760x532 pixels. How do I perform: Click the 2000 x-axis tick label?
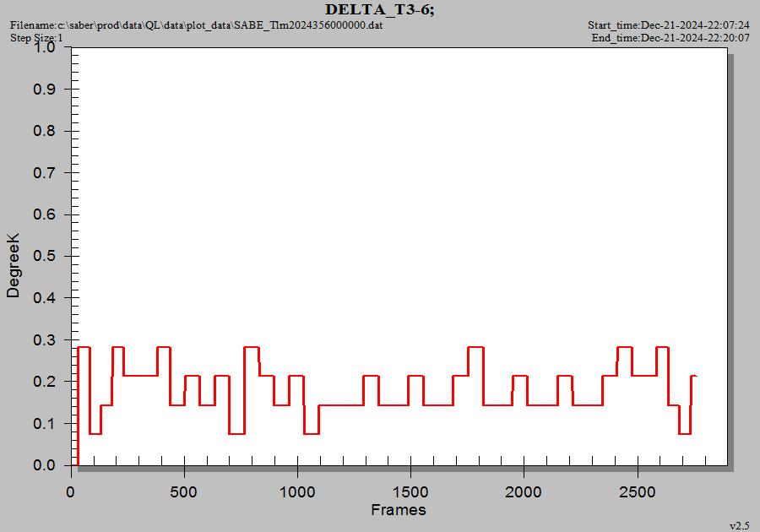click(524, 492)
